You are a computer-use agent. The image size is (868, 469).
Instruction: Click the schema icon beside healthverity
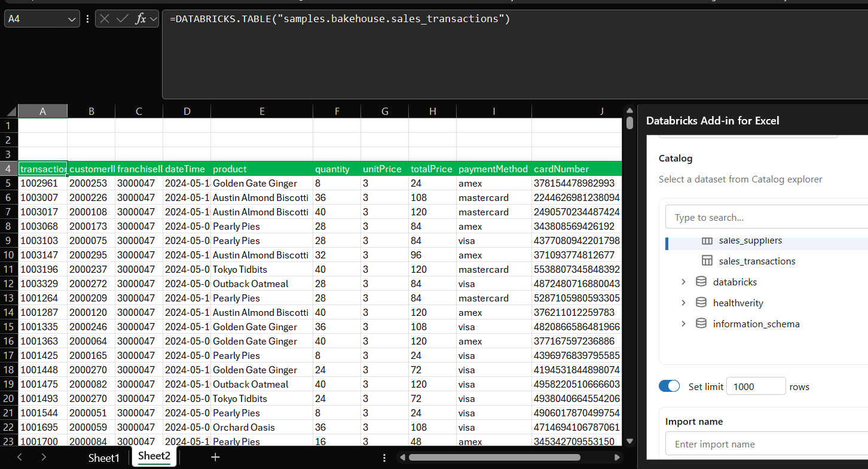701,303
